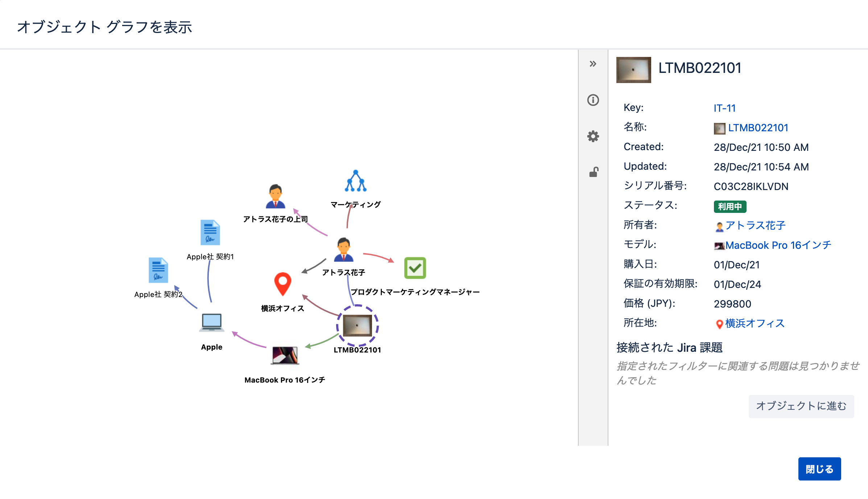Select the Apple laptop node icon
This screenshot has width=868, height=499.
point(212,322)
